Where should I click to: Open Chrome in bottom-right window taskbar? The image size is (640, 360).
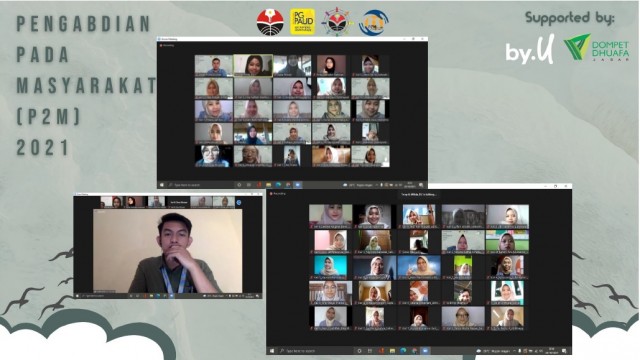[x=414, y=351]
